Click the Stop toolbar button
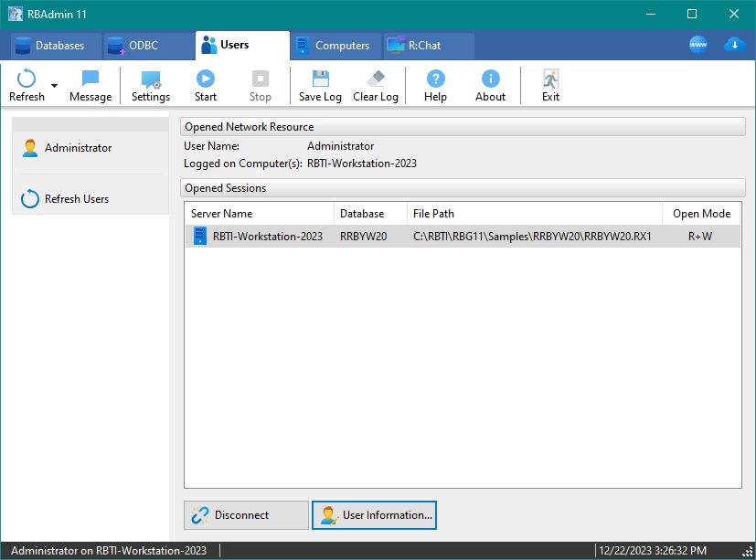Viewport: 756px width, 560px height. 261,85
